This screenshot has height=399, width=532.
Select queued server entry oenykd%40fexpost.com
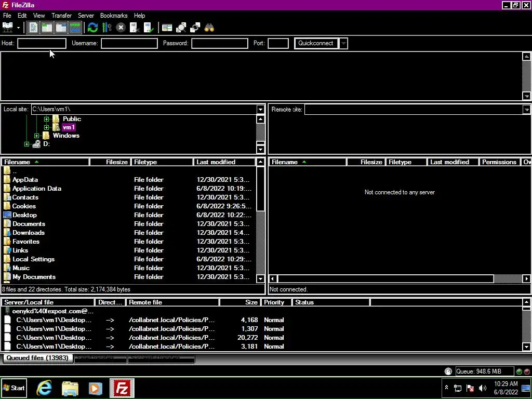[x=52, y=311]
